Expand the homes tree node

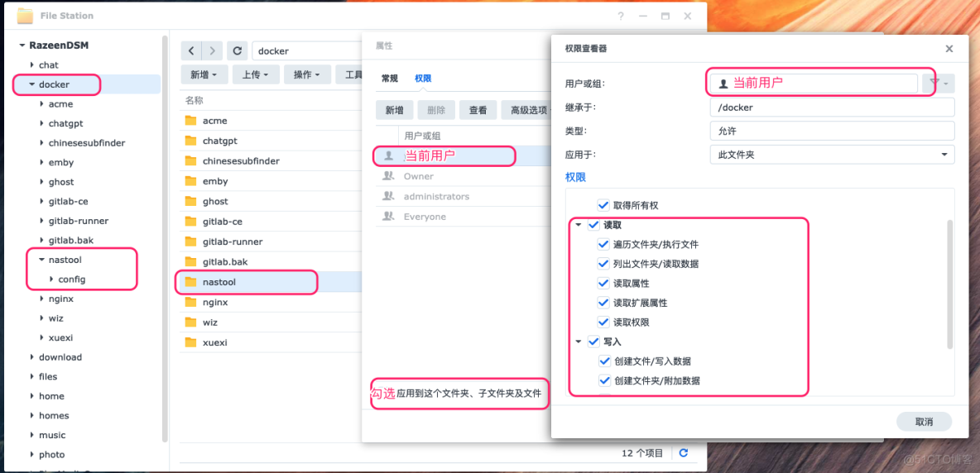[x=32, y=416]
